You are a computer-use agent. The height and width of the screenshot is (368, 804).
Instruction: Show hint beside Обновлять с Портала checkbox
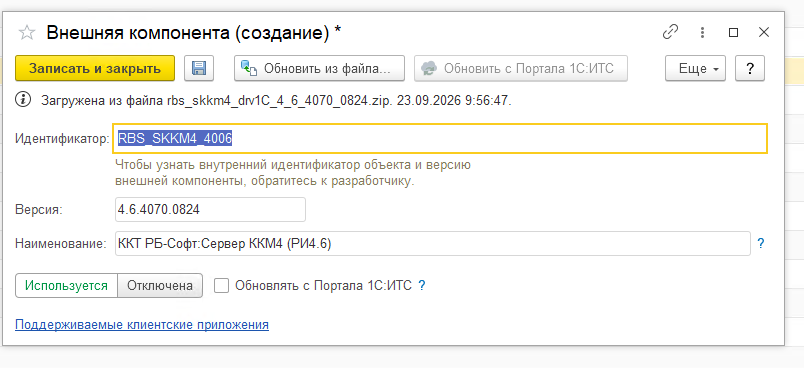(x=422, y=285)
